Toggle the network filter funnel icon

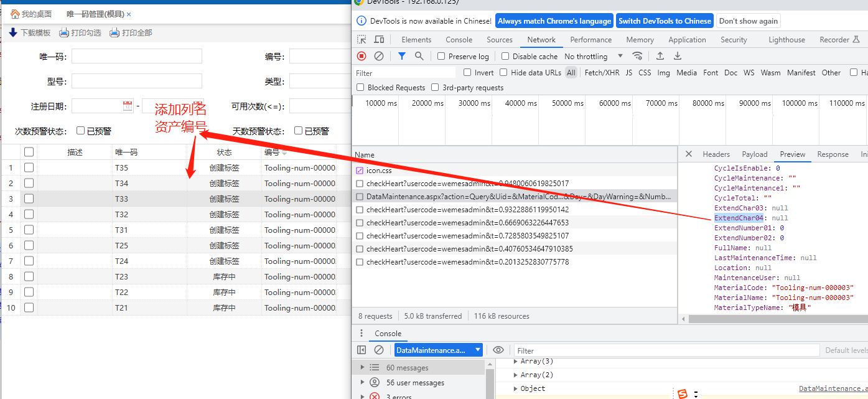click(402, 56)
